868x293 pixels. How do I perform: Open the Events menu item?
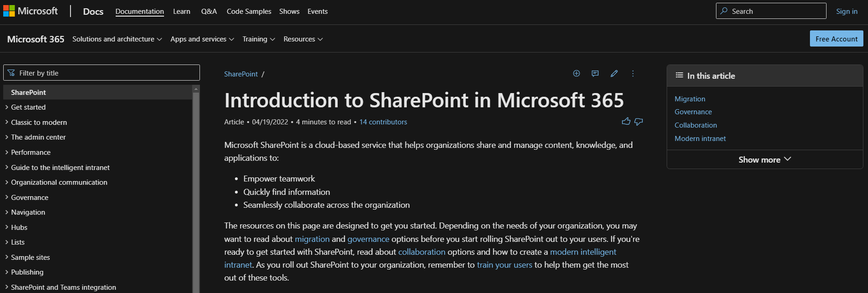(x=317, y=12)
